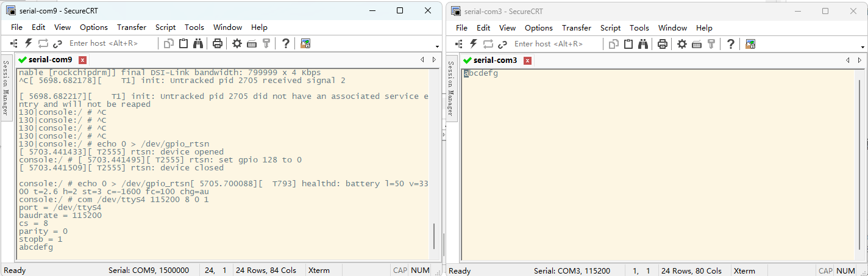Screen dimensions: 868x276
Task: Click vertical scrollbar thumb in serial-com9 terminal
Action: (435, 236)
